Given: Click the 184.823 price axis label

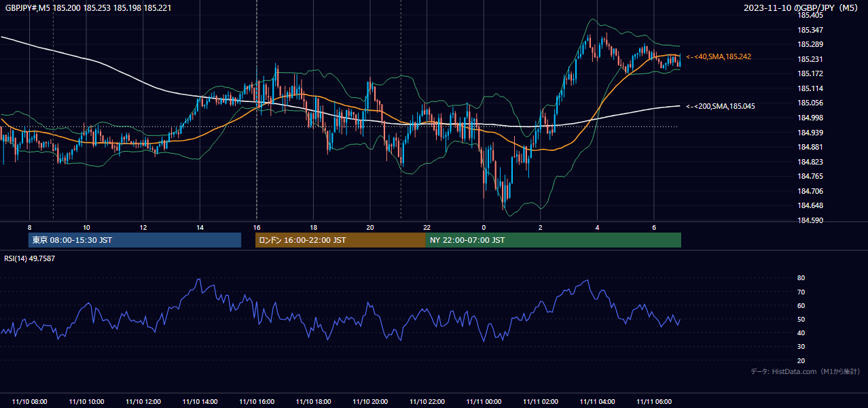Looking at the screenshot, I should 810,162.
